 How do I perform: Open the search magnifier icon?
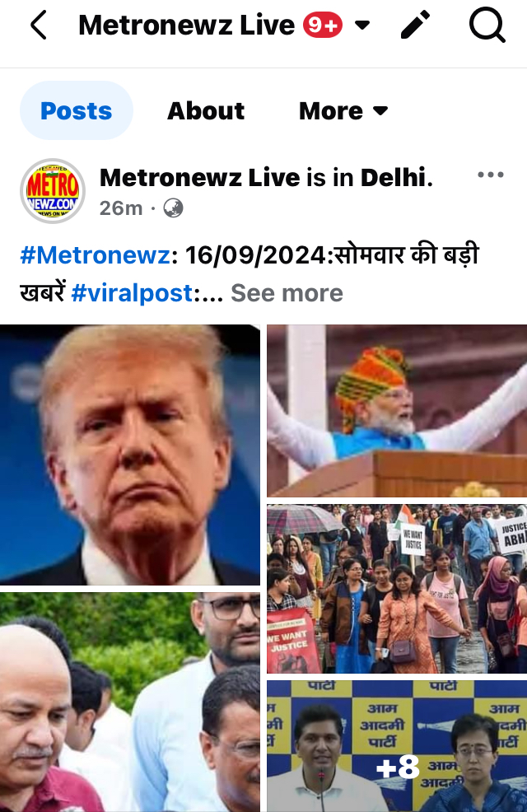tap(487, 26)
